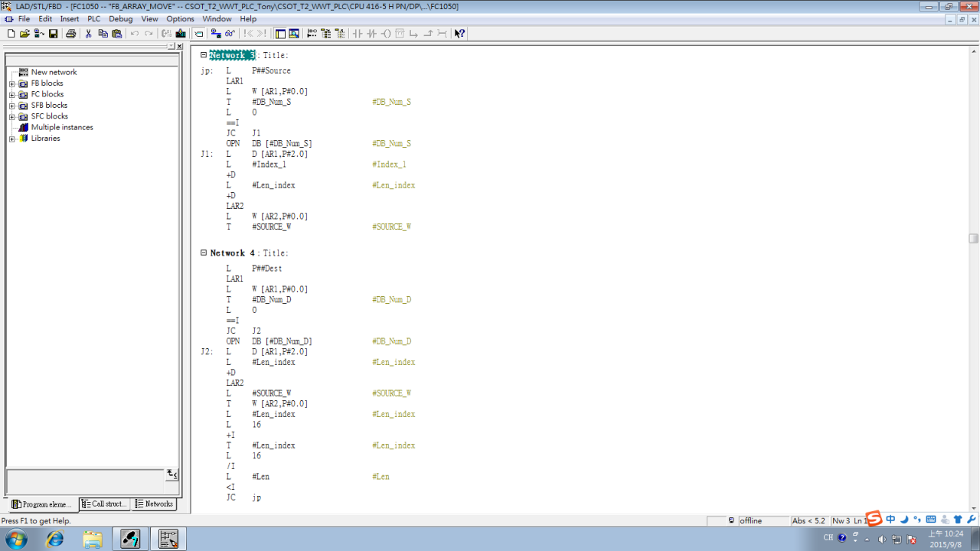Close the overview panel with its X

click(180, 47)
